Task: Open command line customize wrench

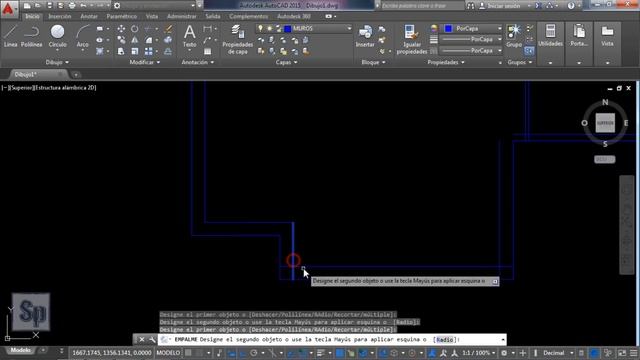Action: click(152, 340)
